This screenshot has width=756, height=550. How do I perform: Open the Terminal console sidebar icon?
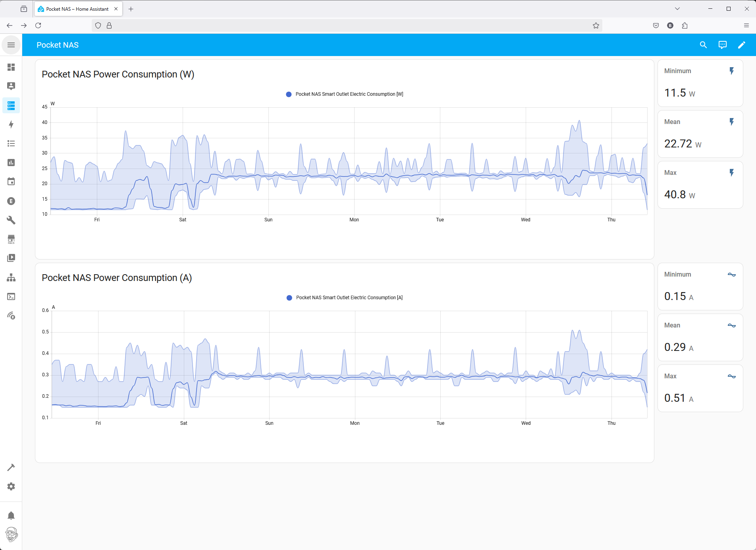pyautogui.click(x=11, y=296)
